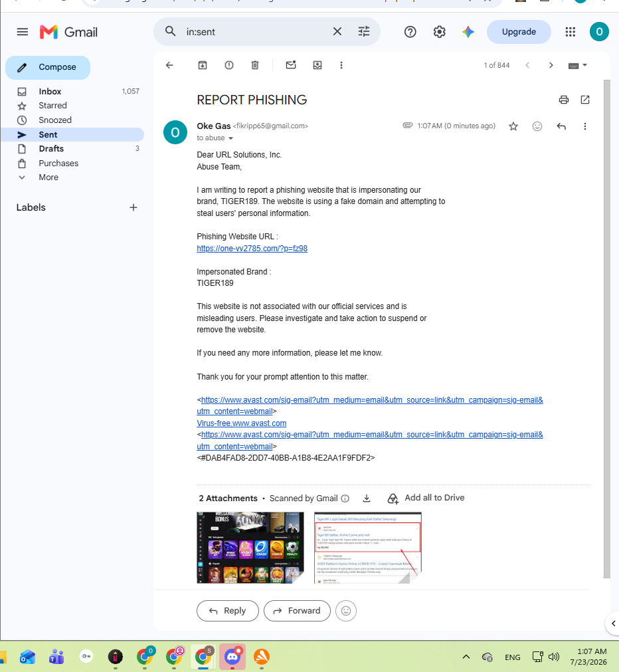619x672 pixels.
Task: Open the Virus-free.www.avast.com link
Action: click(242, 423)
